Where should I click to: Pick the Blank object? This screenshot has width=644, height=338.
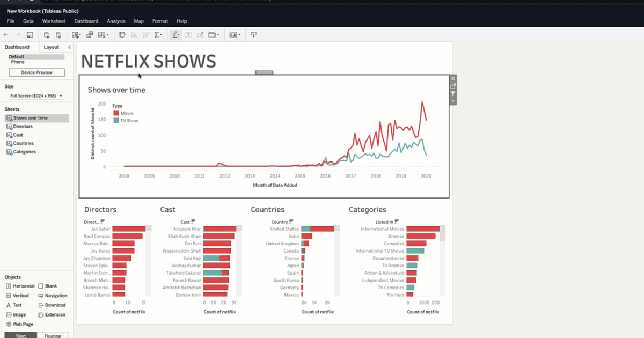[48, 286]
